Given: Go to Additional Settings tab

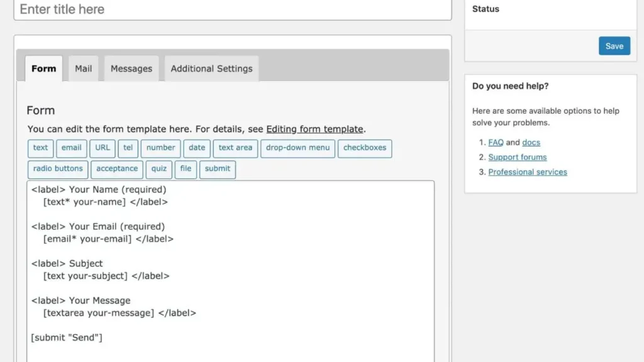Looking at the screenshot, I should 211,69.
